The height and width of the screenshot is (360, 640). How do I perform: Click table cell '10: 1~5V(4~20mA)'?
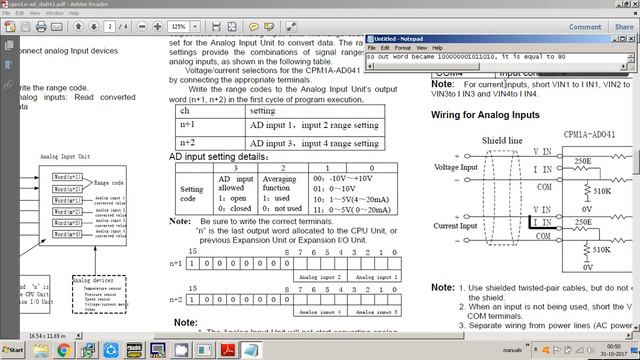pos(351,200)
